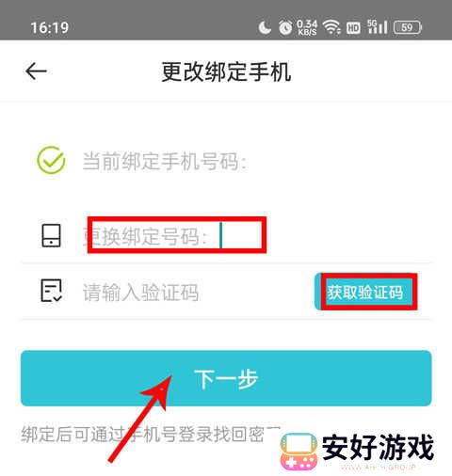Tap the 5G signal strength icon

pyautogui.click(x=377, y=27)
